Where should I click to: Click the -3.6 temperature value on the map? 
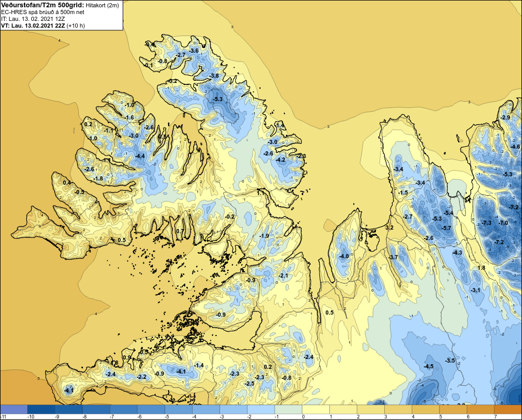194,51
